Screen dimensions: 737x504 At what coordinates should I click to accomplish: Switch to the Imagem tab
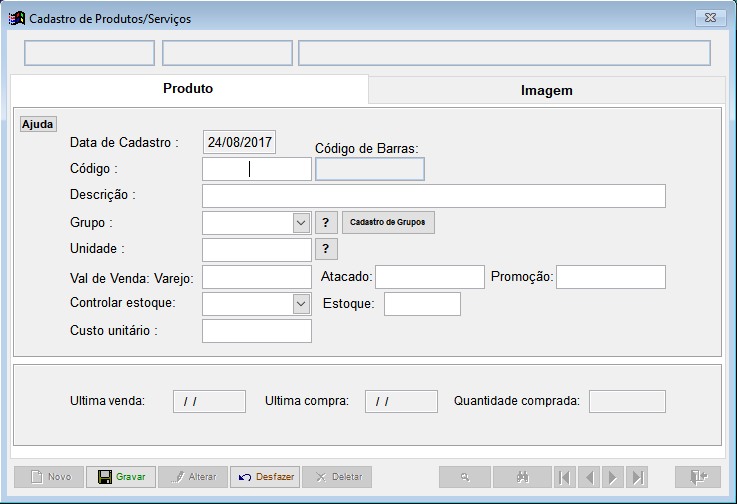547,90
